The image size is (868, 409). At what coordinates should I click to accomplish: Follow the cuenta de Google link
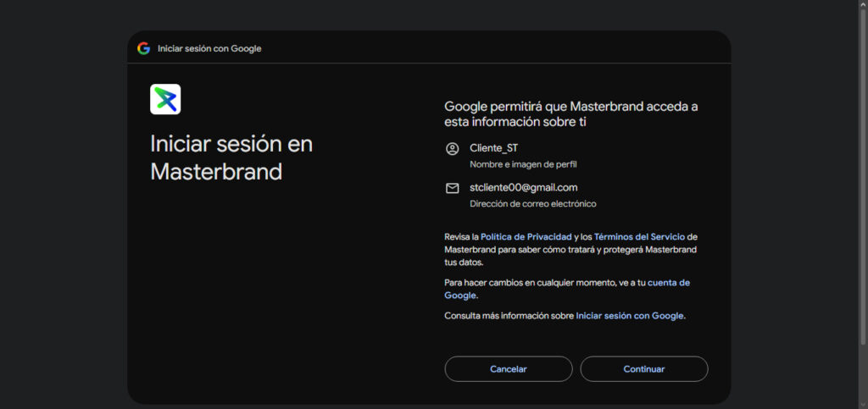(x=668, y=283)
